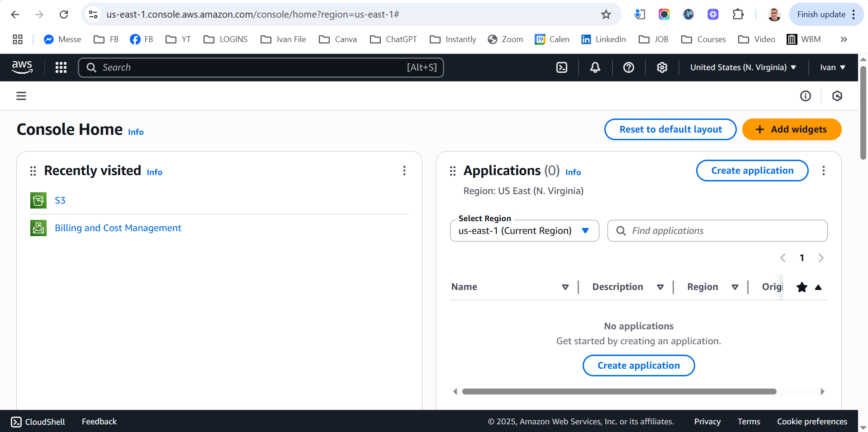Bookmark this page with star icon
868x432 pixels.
click(606, 14)
